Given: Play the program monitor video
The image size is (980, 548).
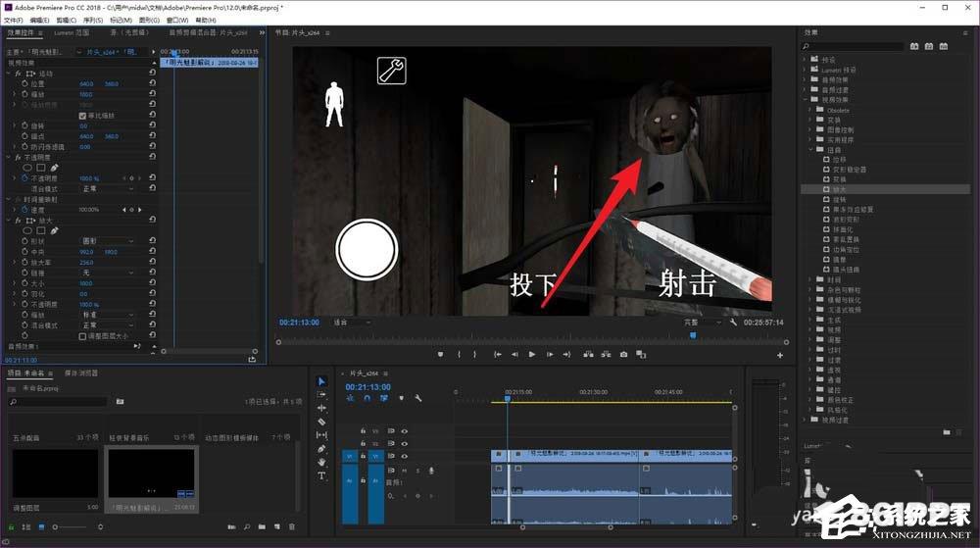Looking at the screenshot, I should (531, 354).
